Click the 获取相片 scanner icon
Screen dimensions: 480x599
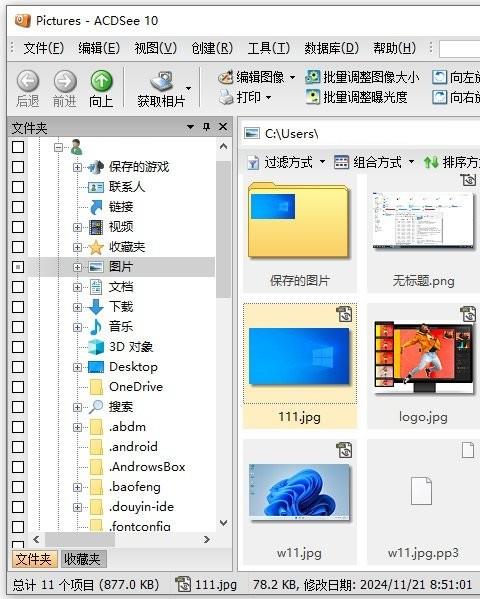[x=162, y=81]
